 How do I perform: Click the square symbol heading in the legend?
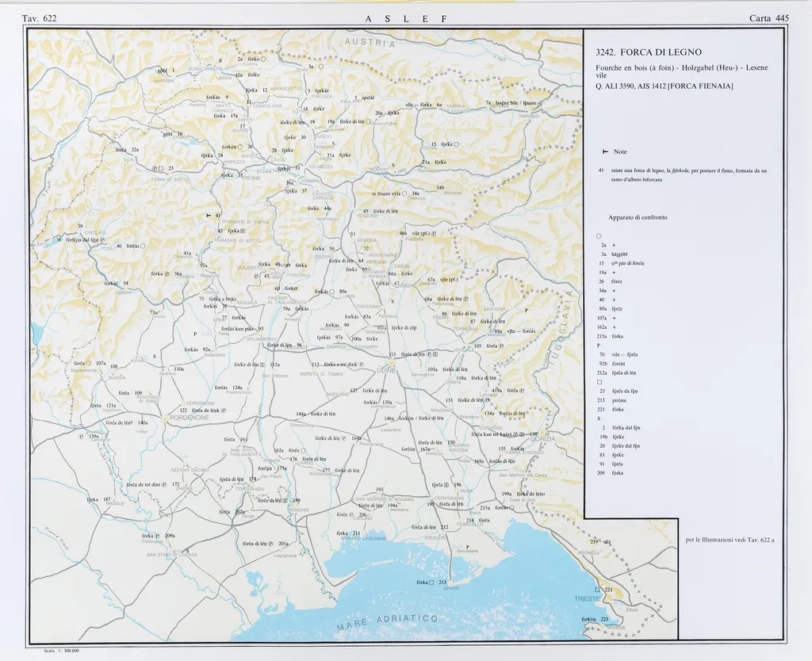(x=599, y=382)
